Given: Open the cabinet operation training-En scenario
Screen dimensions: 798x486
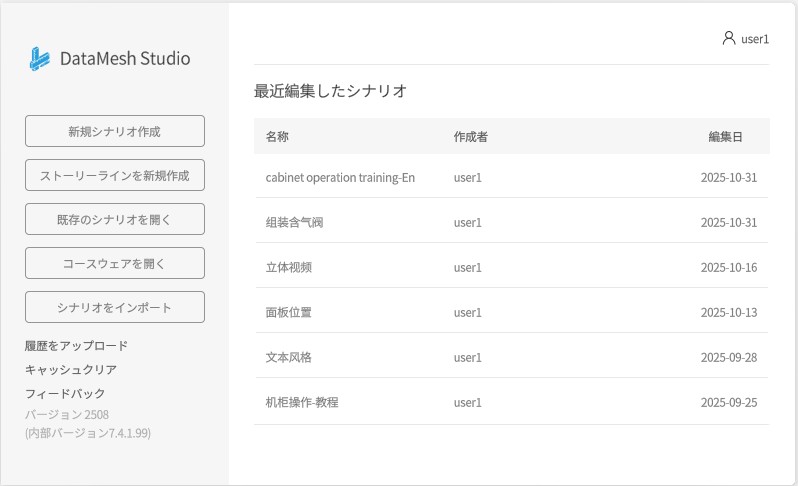Looking at the screenshot, I should 340,178.
